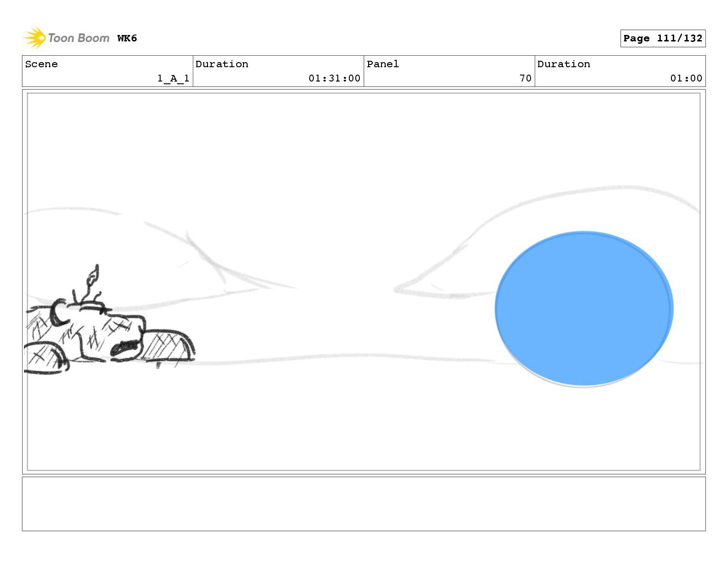The width and height of the screenshot is (728, 564).
Task: Select the scene value 1_A_1
Action: [173, 78]
